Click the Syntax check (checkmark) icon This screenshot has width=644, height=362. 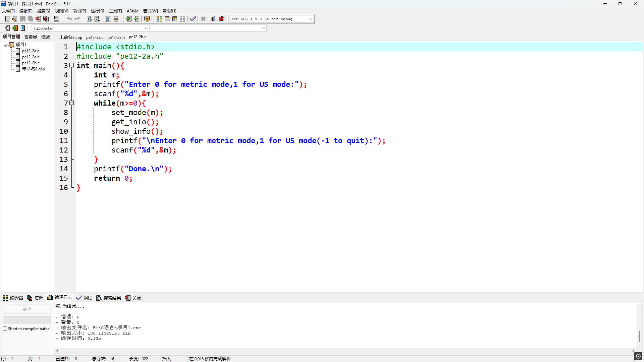193,19
